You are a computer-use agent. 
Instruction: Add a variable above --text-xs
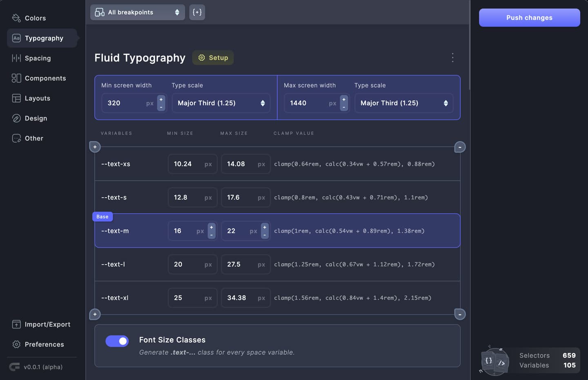click(95, 147)
